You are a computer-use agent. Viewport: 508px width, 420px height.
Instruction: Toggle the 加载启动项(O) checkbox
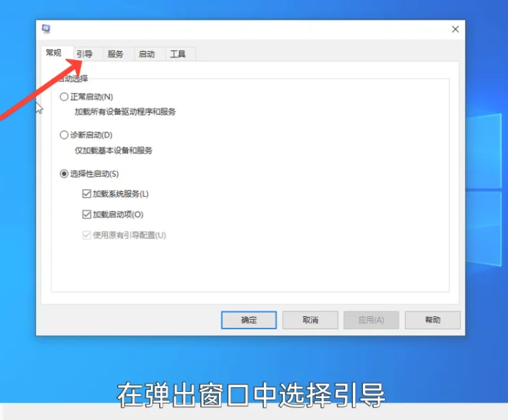click(87, 214)
